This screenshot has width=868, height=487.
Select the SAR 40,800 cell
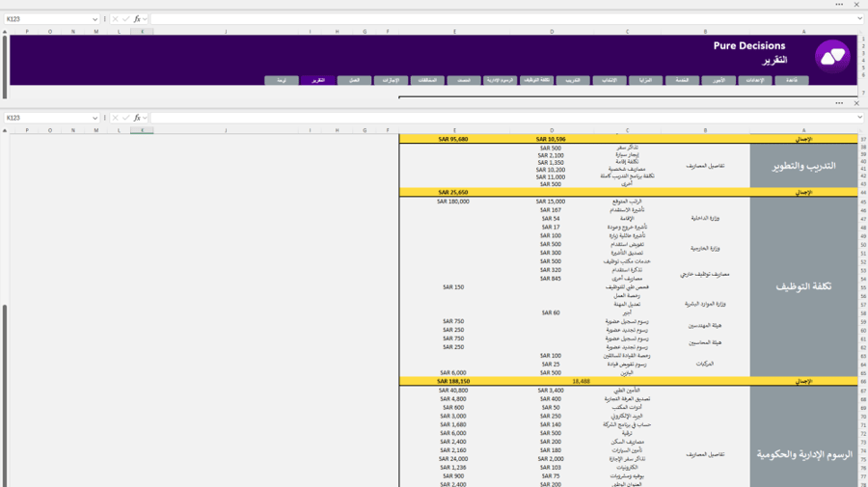(453, 391)
